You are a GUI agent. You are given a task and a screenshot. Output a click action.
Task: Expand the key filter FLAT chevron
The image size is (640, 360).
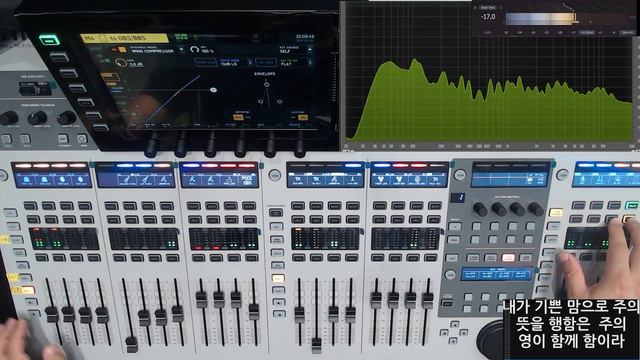coord(310,62)
